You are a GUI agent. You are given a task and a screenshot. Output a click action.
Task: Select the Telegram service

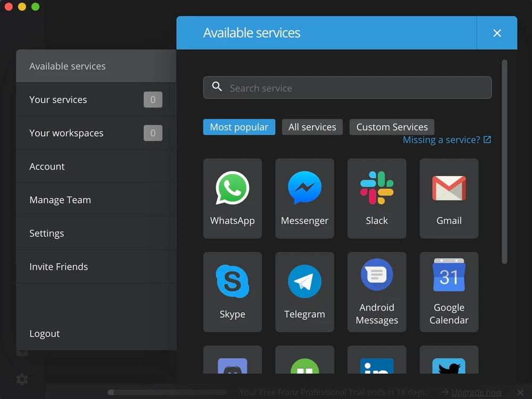[304, 292]
